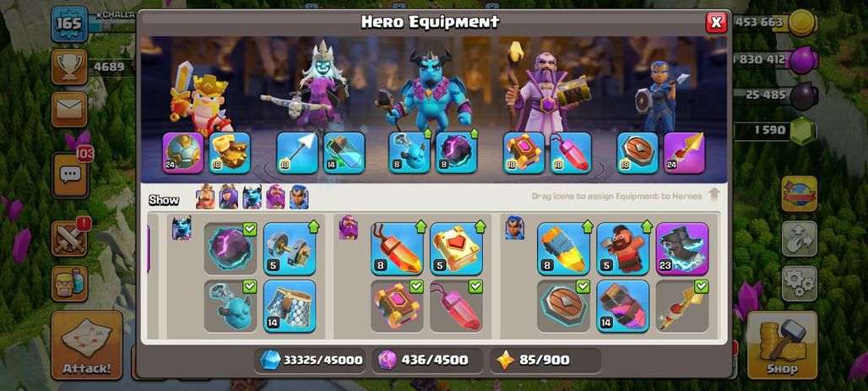Choose the level 5 Hog Rider Puppet
868x391 pixels.
623,248
